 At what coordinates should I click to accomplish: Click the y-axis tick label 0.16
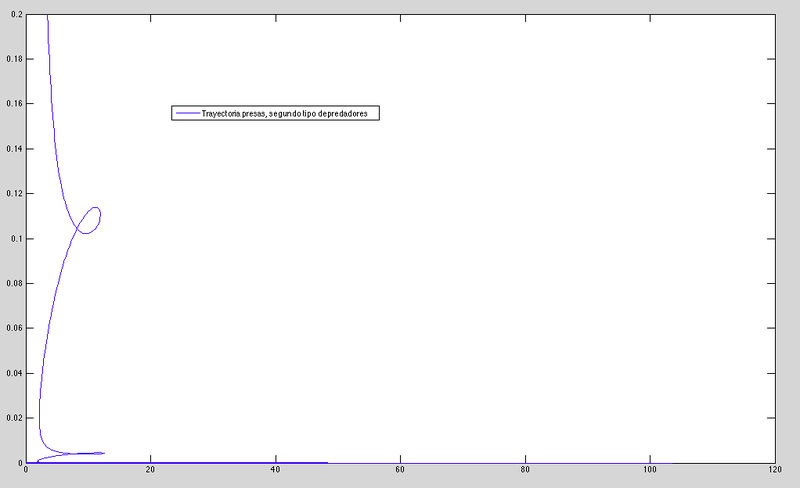[14, 104]
